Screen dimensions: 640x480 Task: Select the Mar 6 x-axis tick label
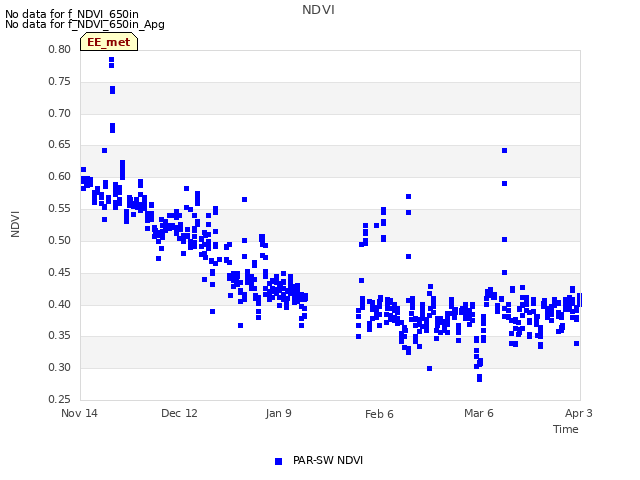pos(479,413)
